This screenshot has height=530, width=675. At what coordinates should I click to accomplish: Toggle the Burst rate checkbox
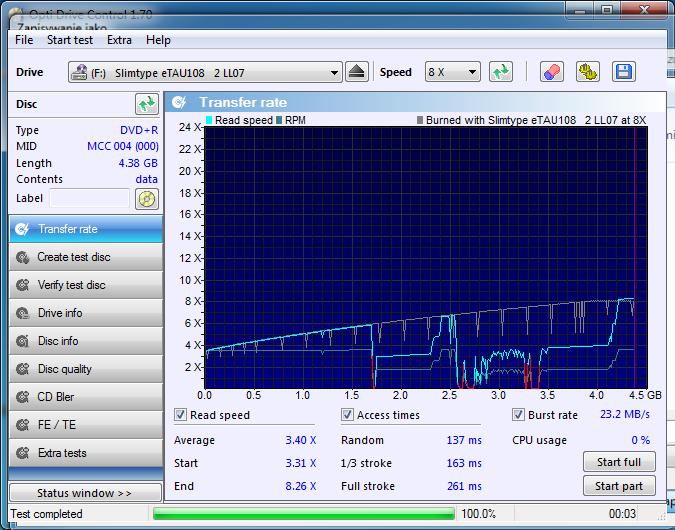coord(518,415)
